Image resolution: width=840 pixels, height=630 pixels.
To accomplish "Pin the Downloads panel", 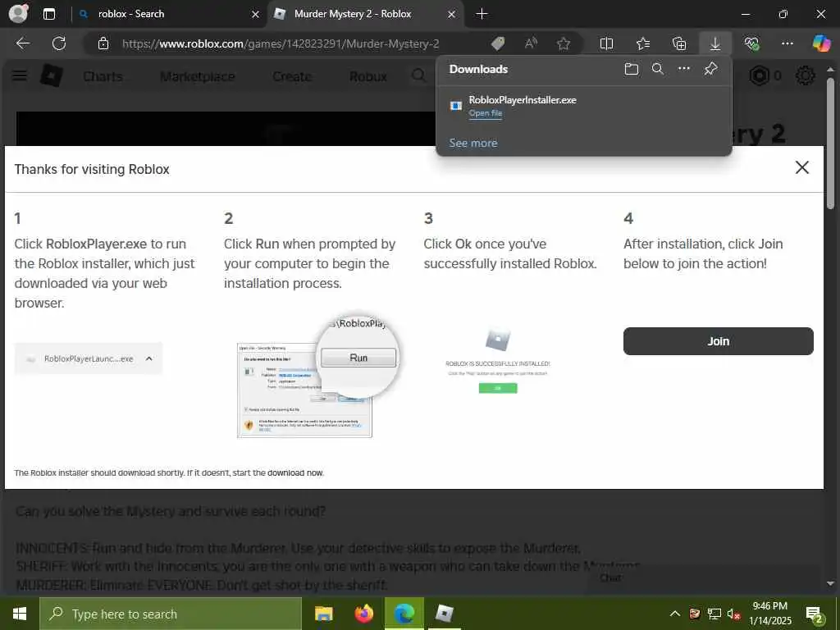I will 711,69.
